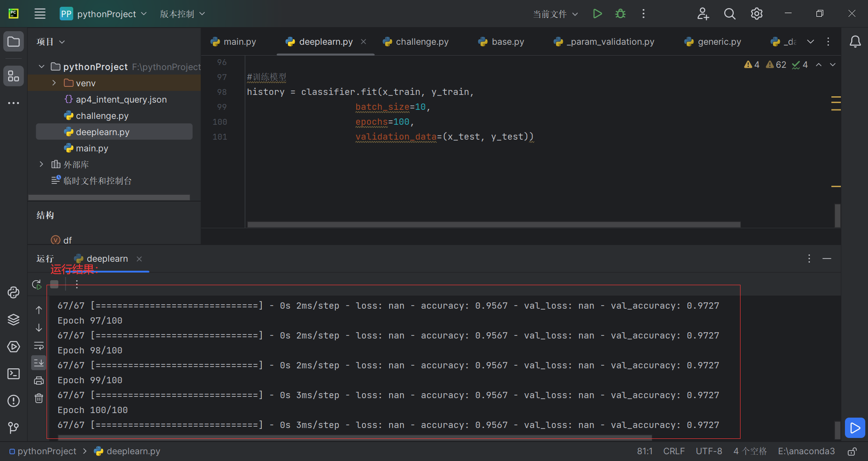Image resolution: width=868 pixels, height=461 pixels.
Task: Open notifications bell
Action: click(x=855, y=42)
